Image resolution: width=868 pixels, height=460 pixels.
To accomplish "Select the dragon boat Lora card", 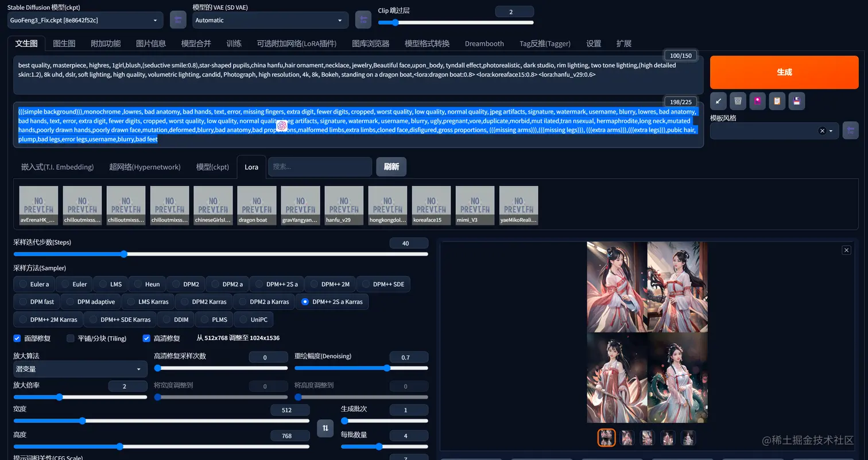I will click(257, 205).
